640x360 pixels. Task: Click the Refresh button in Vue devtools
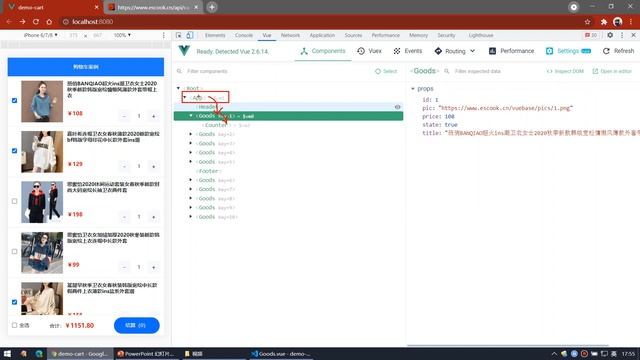point(618,51)
